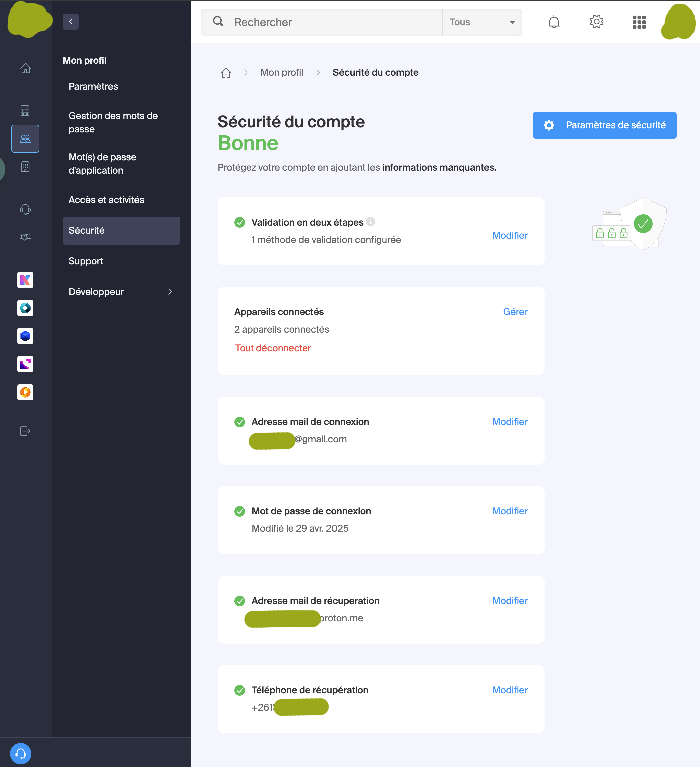Click Gérer for Appareils connectés

click(x=515, y=312)
